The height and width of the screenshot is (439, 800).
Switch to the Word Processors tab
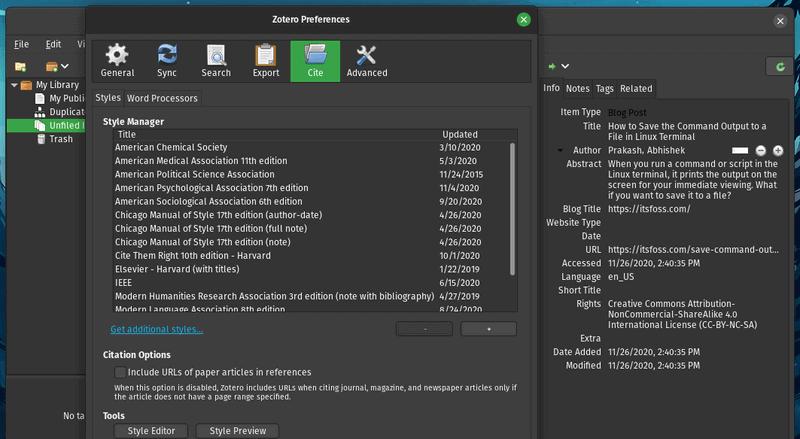tap(162, 99)
